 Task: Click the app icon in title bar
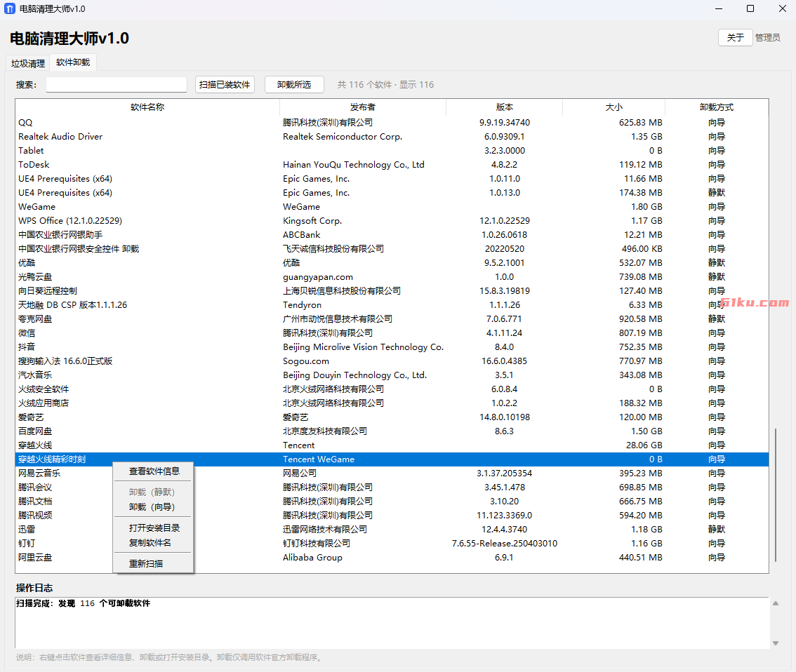pos(10,8)
